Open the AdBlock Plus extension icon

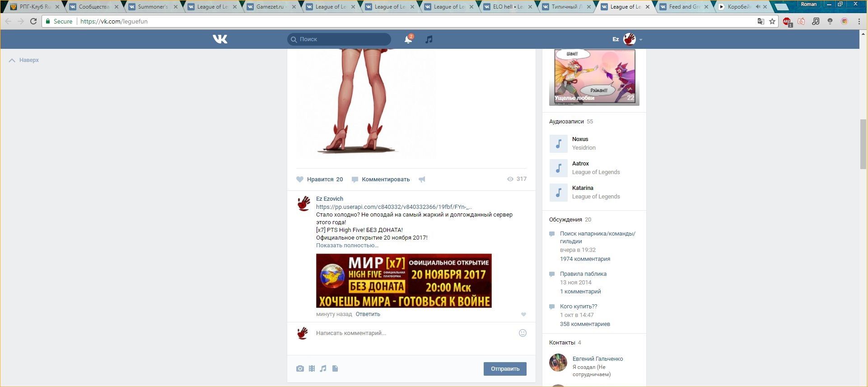(787, 22)
